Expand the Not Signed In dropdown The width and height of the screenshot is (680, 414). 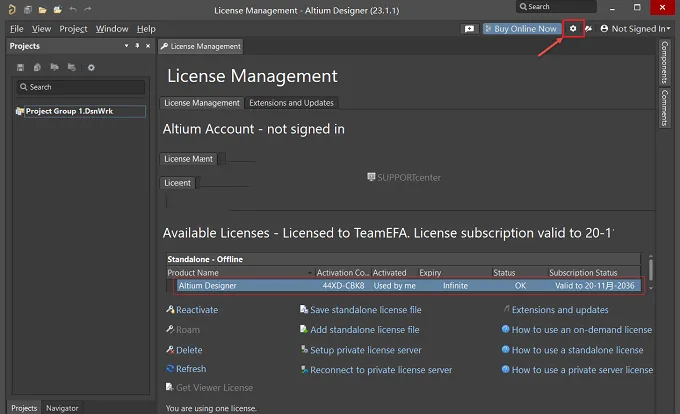point(635,29)
